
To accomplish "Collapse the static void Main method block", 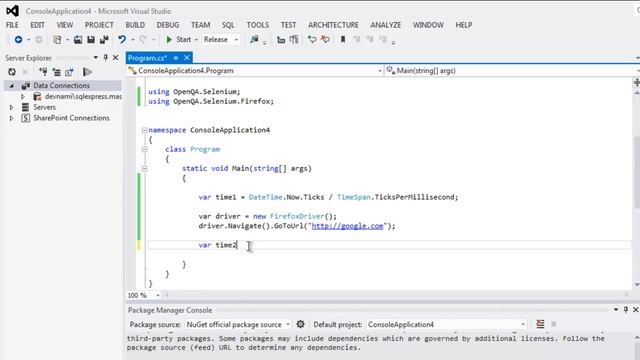I will [144, 168].
